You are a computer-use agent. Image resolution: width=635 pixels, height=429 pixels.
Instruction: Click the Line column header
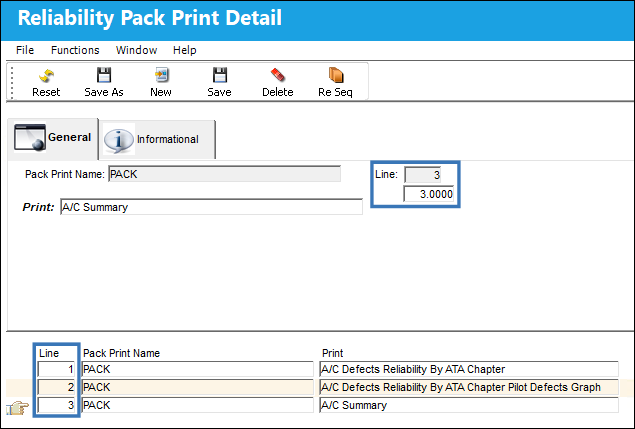pos(49,353)
